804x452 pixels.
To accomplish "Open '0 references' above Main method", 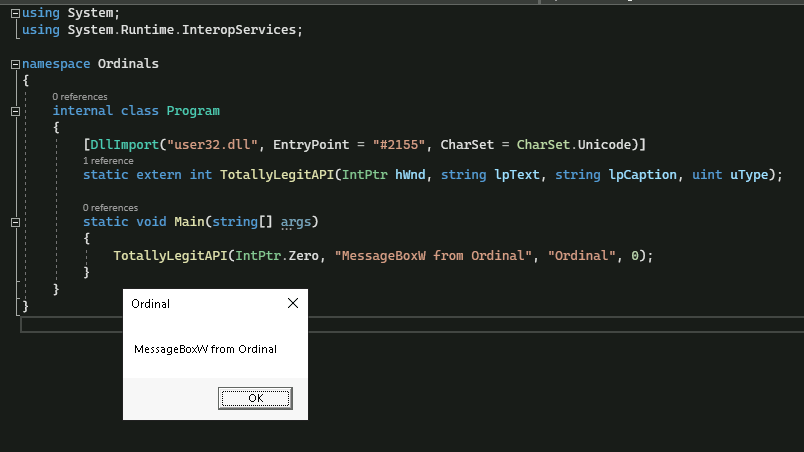I will pos(110,208).
